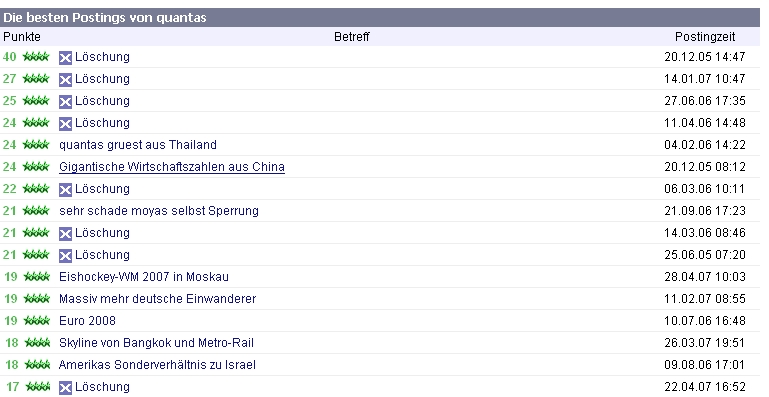Image resolution: width=769 pixels, height=397 pixels.
Task: Open 'Amerikas Sonderverhältnis zu Israel' posting
Action: pos(157,365)
